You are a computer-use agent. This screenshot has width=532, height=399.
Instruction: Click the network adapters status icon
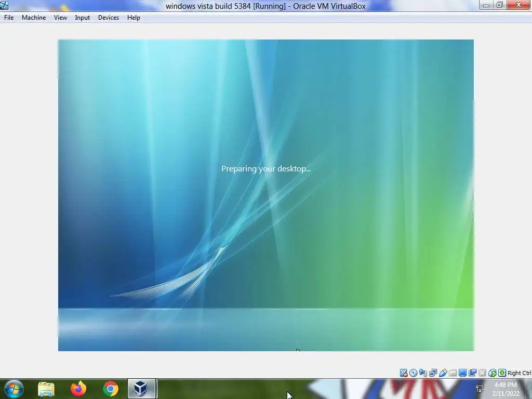click(x=433, y=373)
